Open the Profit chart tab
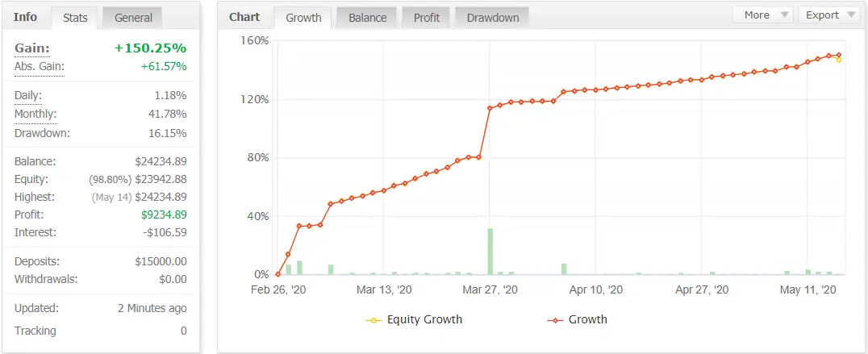This screenshot has height=354, width=868. [426, 18]
